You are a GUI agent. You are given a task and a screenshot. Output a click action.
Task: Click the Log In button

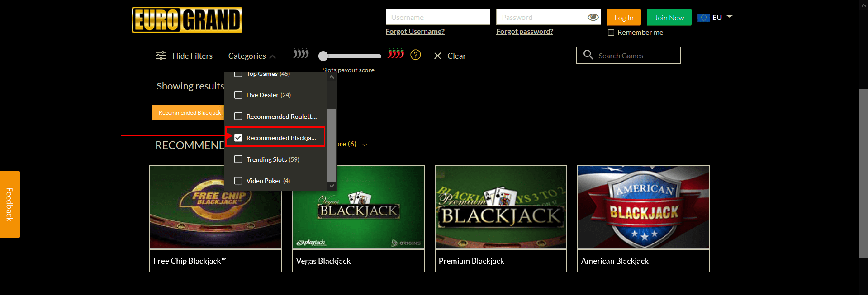(624, 18)
